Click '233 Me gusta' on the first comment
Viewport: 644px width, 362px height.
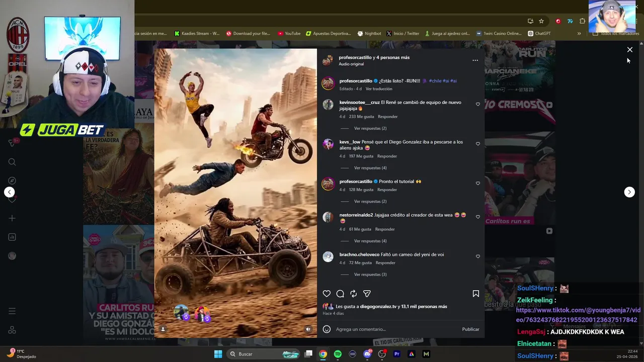click(361, 117)
